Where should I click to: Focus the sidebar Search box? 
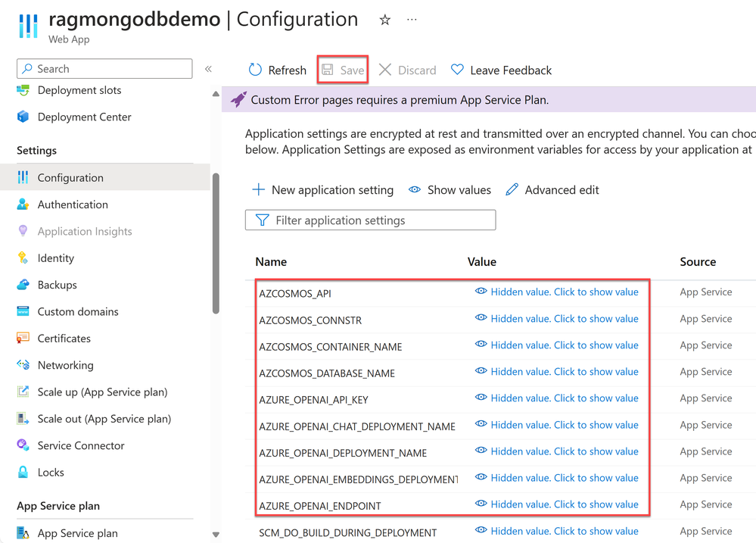pos(104,69)
